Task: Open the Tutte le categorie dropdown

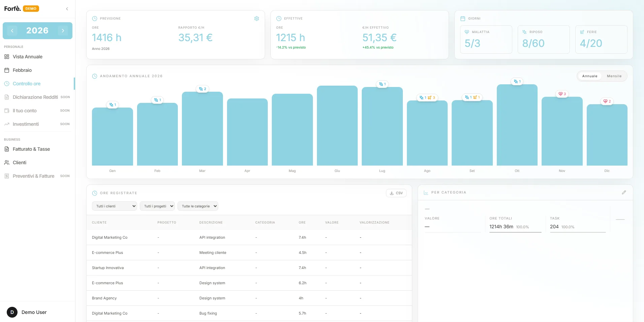Action: point(198,206)
